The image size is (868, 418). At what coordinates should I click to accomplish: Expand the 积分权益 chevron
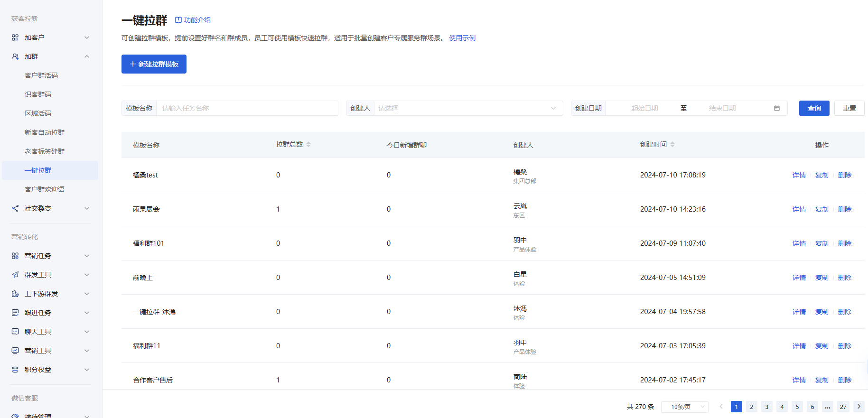[87, 370]
